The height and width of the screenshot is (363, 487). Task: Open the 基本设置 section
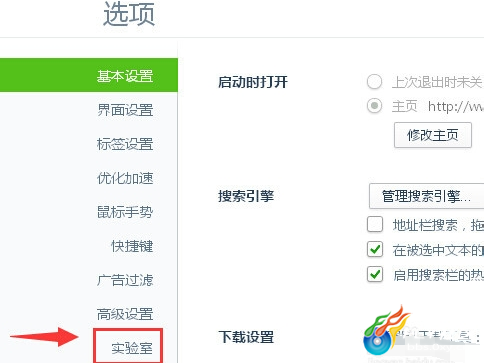[89, 75]
